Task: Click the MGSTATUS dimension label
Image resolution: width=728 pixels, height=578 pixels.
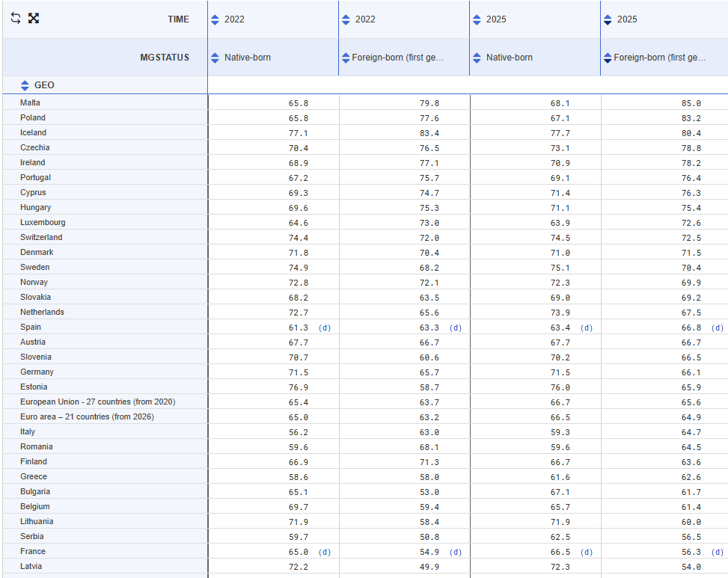Action: click(165, 57)
